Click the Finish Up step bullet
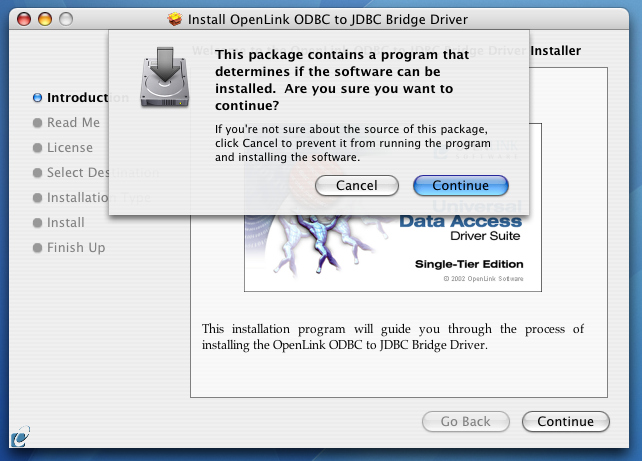 click(x=37, y=248)
